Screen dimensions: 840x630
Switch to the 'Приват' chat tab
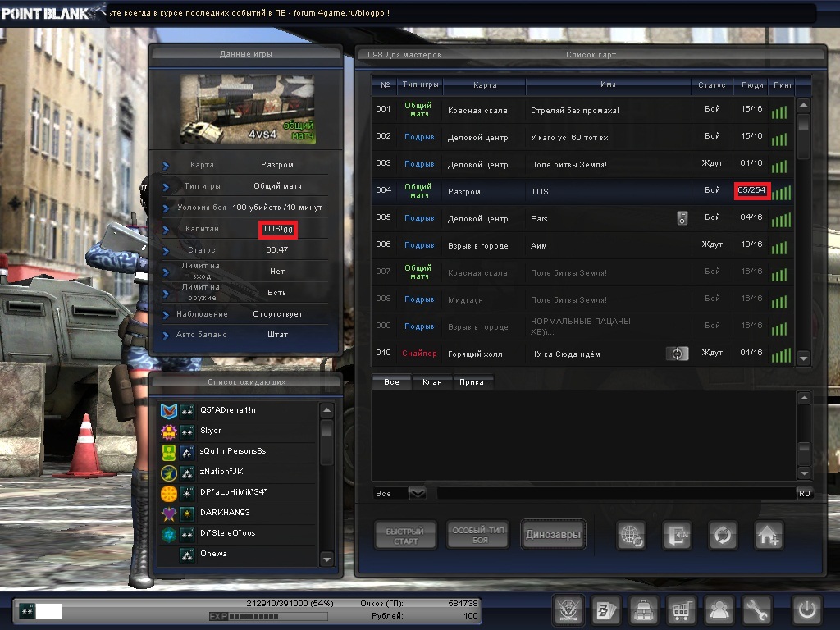[473, 382]
